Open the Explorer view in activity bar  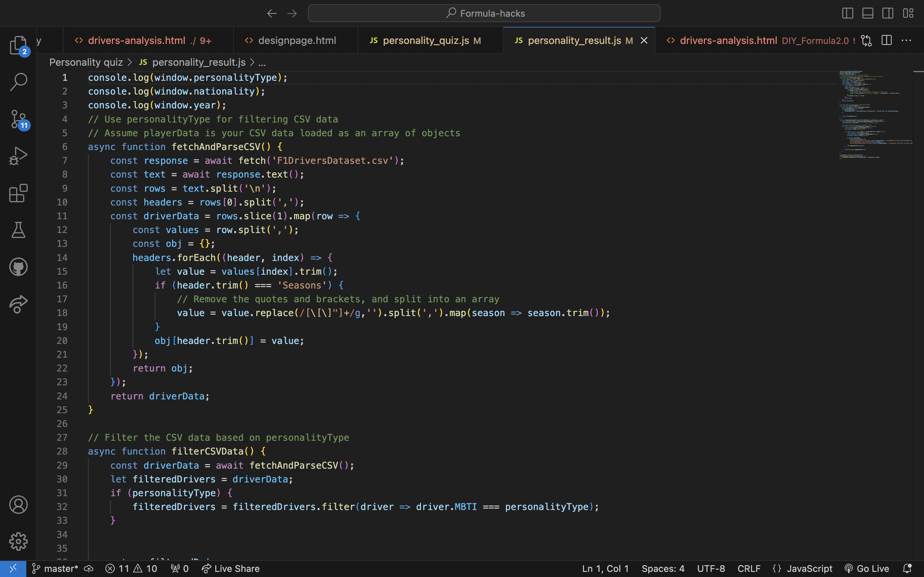(18, 45)
